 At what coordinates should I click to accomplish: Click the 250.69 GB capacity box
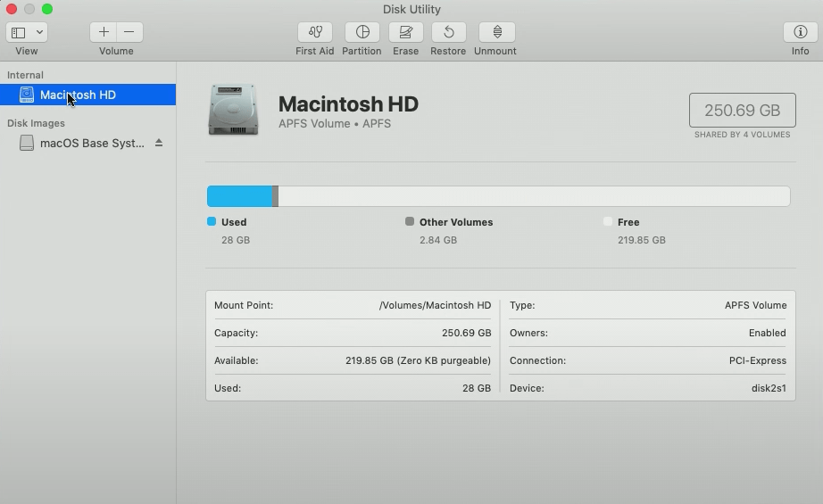(x=742, y=111)
